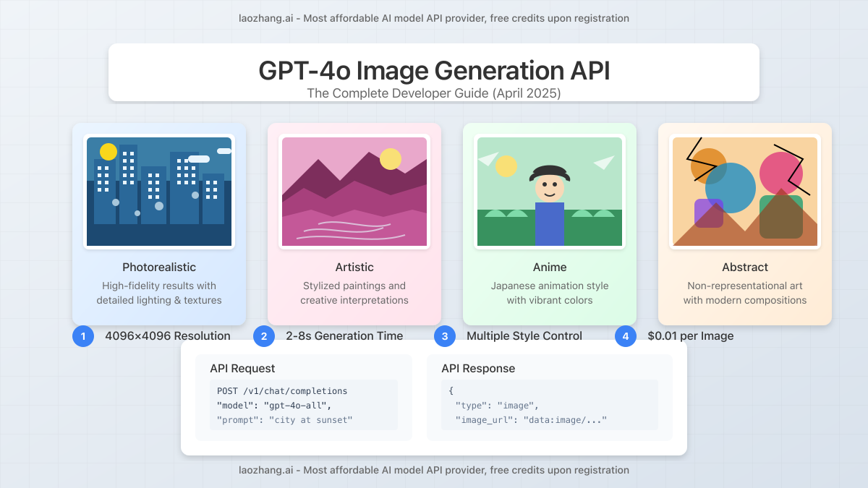
Task: Click "with modern compositions" text line
Action: click(x=745, y=300)
